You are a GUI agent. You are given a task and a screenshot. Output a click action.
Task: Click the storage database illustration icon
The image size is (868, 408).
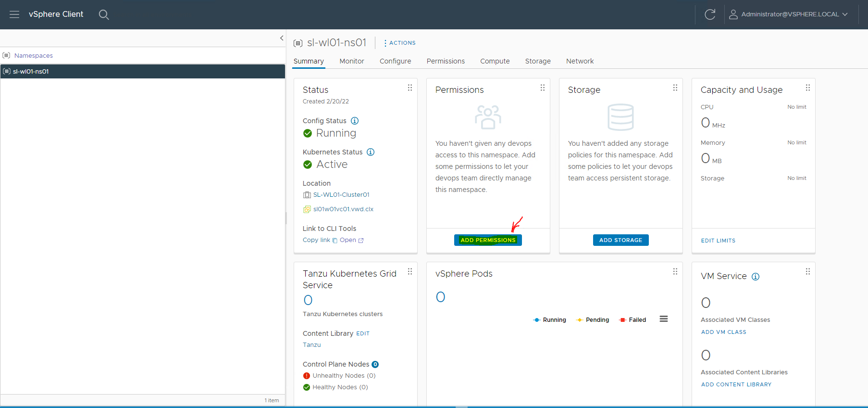[x=620, y=117]
